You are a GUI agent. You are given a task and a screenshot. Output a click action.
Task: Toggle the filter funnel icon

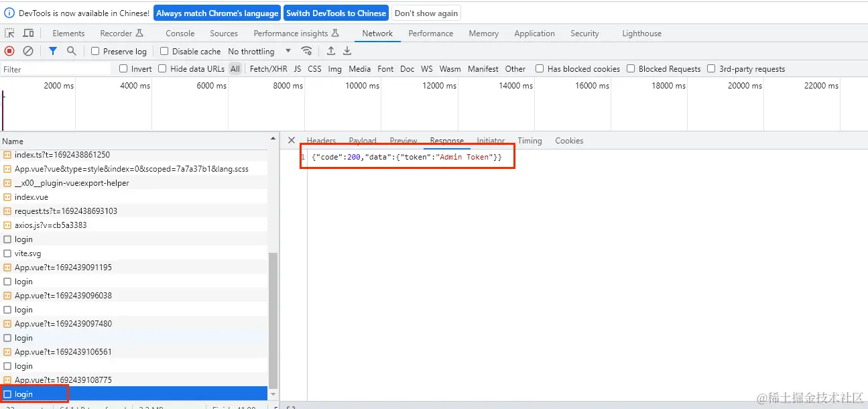[x=53, y=51]
